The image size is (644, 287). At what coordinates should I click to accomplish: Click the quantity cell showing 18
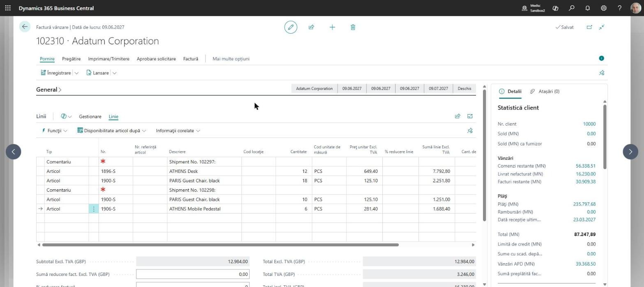294,181
